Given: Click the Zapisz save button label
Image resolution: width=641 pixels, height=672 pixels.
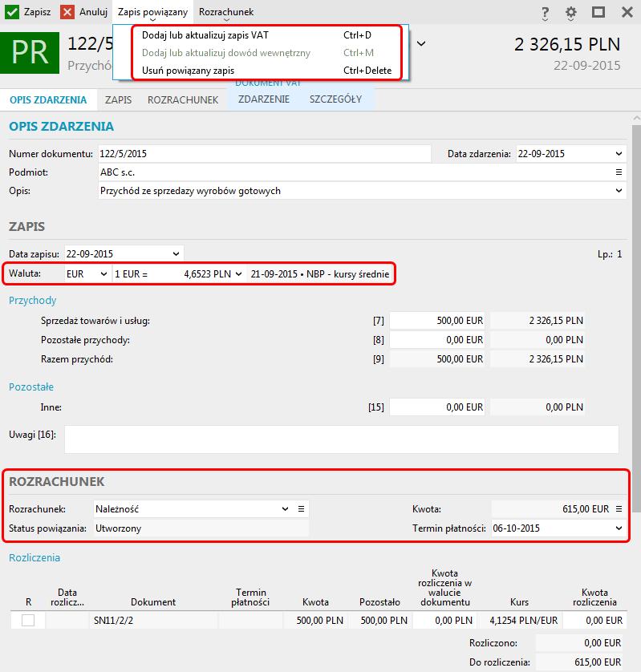Looking at the screenshot, I should tap(37, 12).
